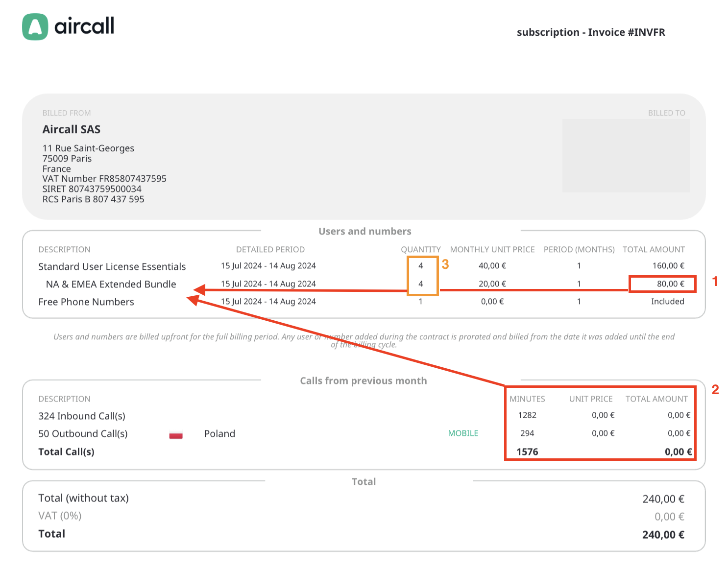Viewport: 728px width, 570px height.
Task: Click the 'Total (without tax)' label
Action: pos(84,498)
